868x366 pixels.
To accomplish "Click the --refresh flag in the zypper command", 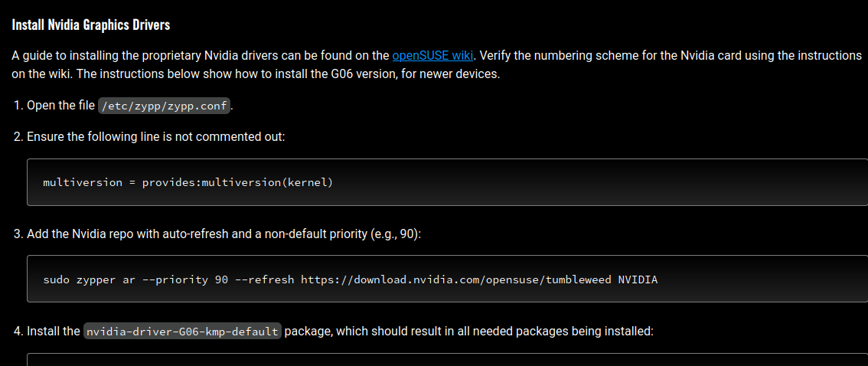I will 265,279.
